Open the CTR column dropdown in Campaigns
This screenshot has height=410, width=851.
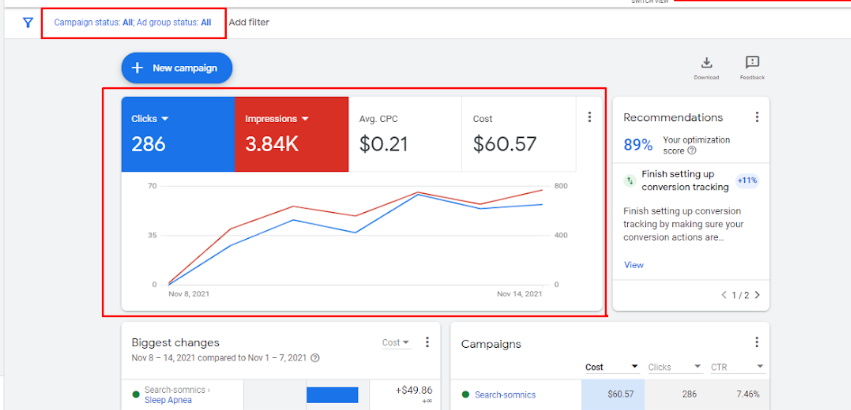coord(760,367)
